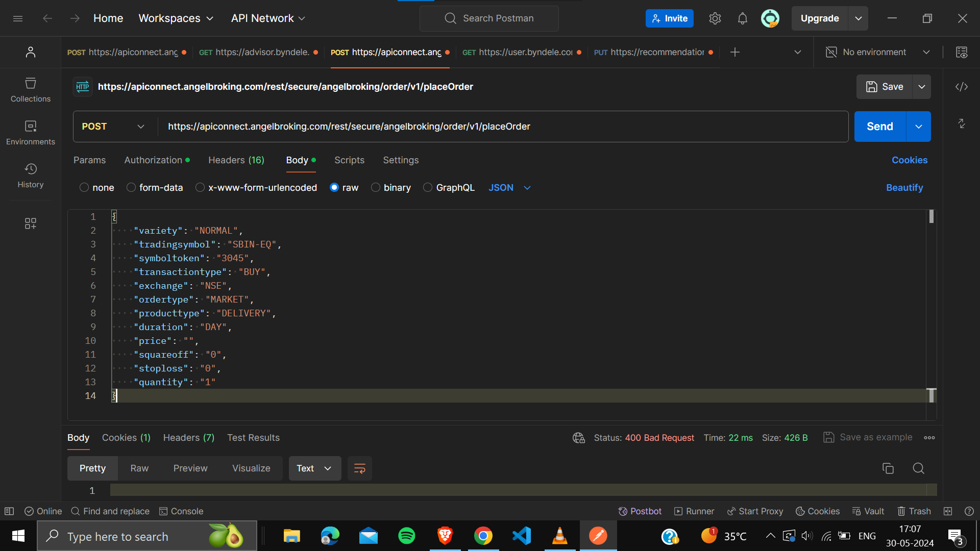980x551 pixels.
Task: Open the GET advisor.byndele request tab
Action: click(x=258, y=52)
